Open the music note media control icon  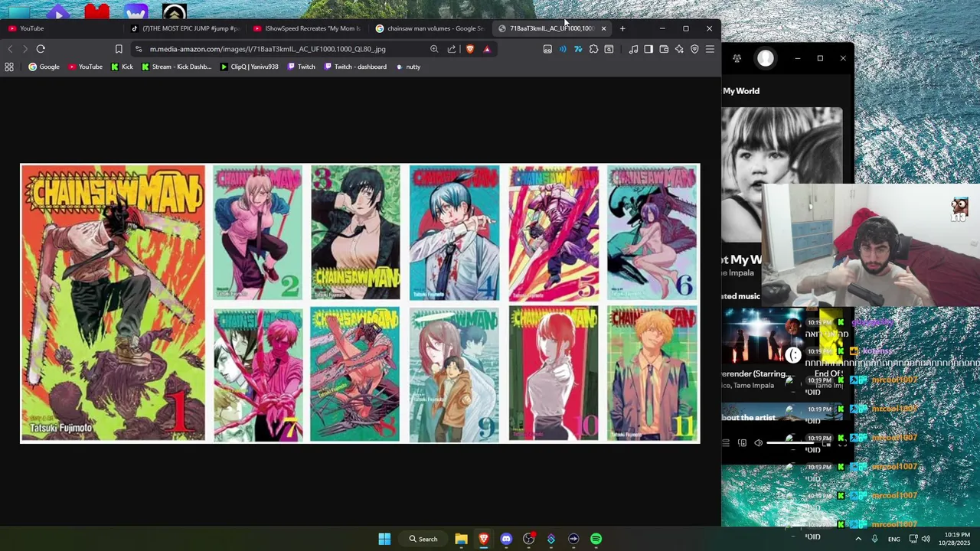click(633, 49)
